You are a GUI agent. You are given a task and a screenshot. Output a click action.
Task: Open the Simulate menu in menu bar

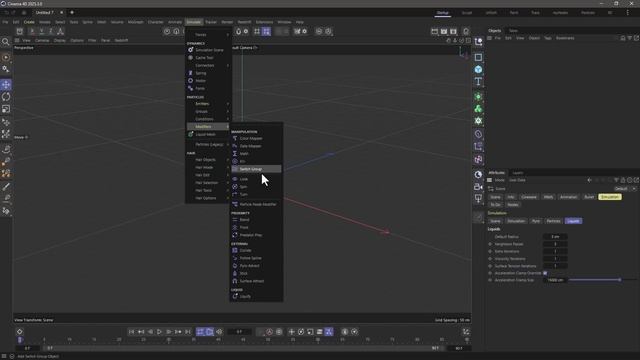pyautogui.click(x=193, y=22)
